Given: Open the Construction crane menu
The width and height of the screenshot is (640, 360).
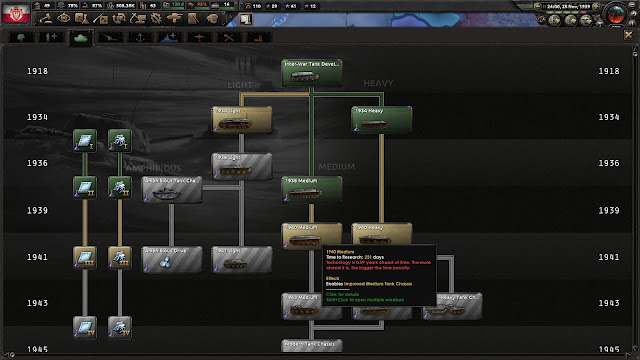Looking at the screenshot, I should click(138, 18).
